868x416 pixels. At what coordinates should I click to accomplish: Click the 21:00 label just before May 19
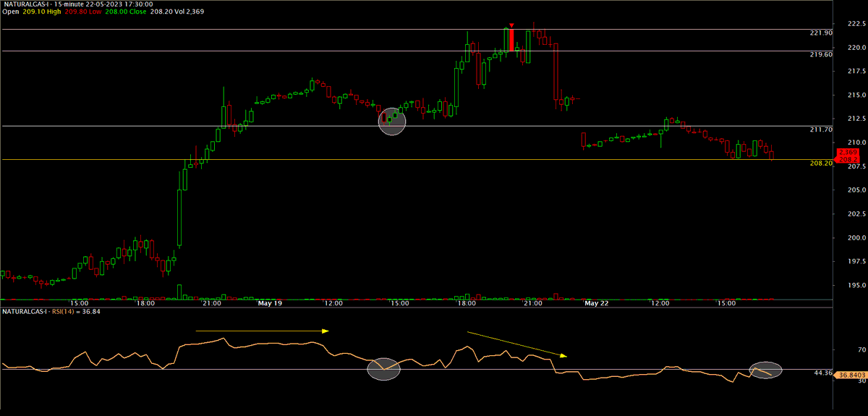coord(212,304)
